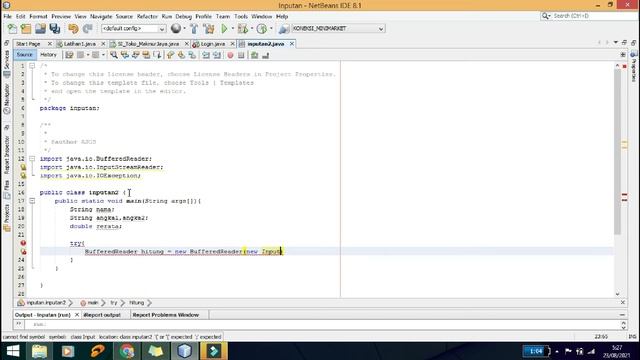640x360 pixels.
Task: Click the New Project toolbar icon
Action: pos(26,29)
